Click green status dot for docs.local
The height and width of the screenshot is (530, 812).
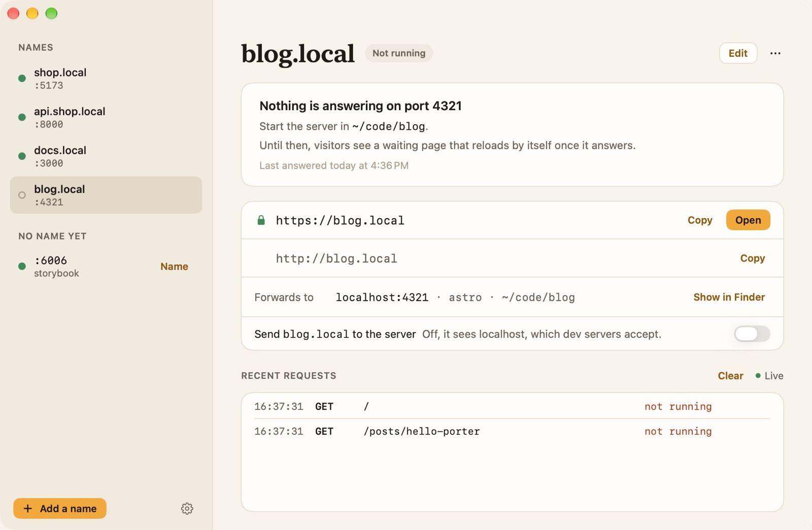coord(22,156)
